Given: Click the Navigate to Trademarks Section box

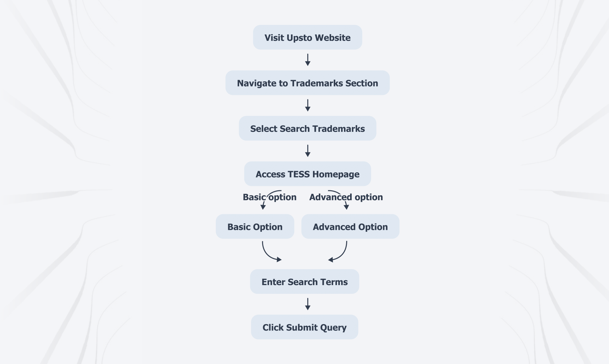Looking at the screenshot, I should [x=307, y=83].
